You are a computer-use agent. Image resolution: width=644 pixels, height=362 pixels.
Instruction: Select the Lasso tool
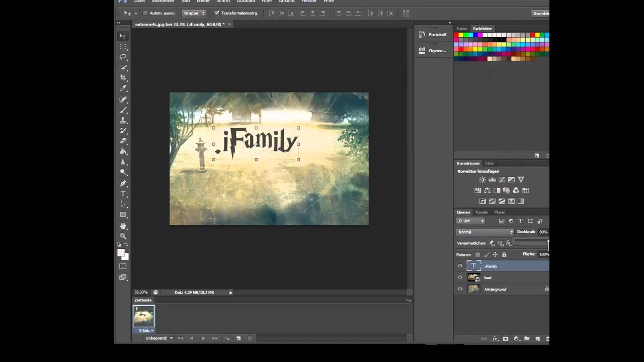[123, 57]
